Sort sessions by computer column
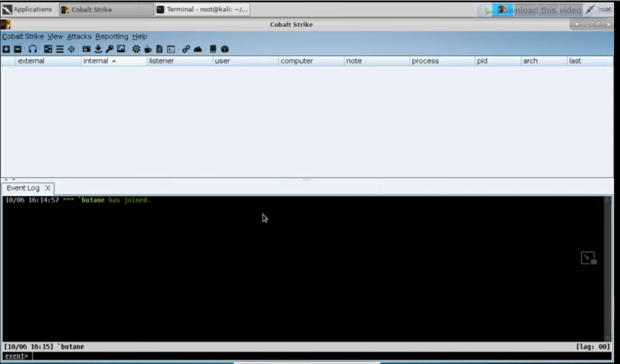 tap(311, 61)
